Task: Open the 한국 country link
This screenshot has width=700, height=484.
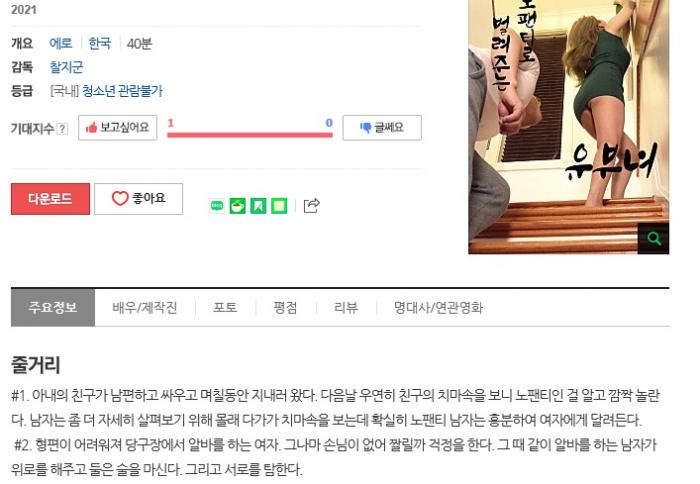Action: 100,43
